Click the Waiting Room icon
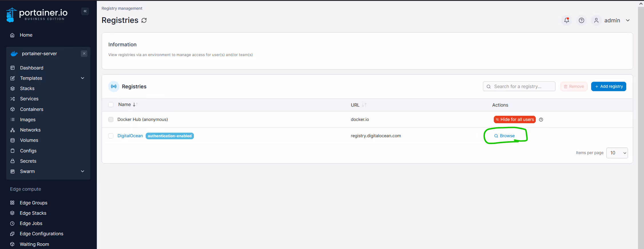 (x=12, y=244)
